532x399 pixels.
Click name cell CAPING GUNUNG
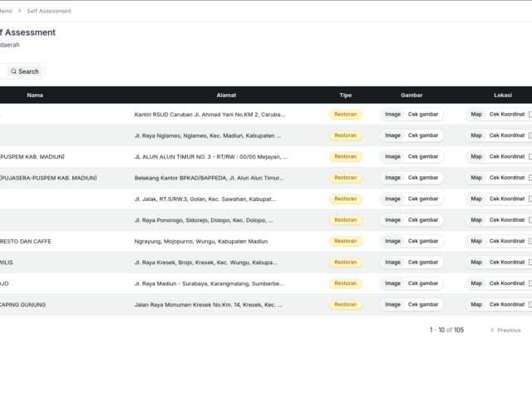pos(22,304)
